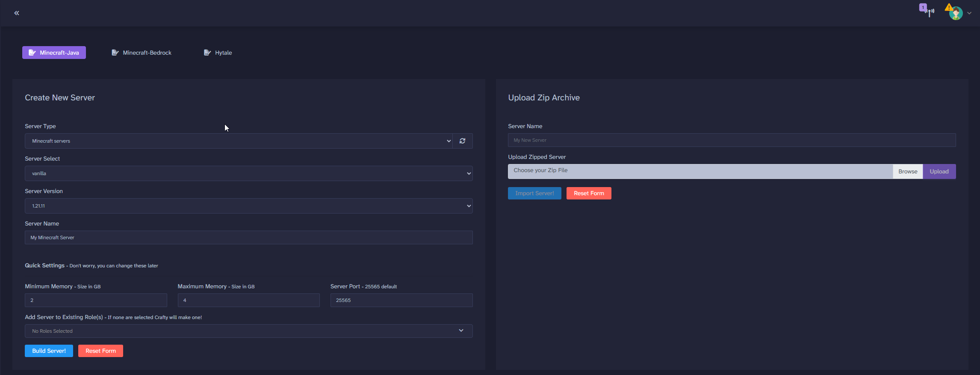
Task: Click Browse to choose a zip file
Action: click(907, 171)
